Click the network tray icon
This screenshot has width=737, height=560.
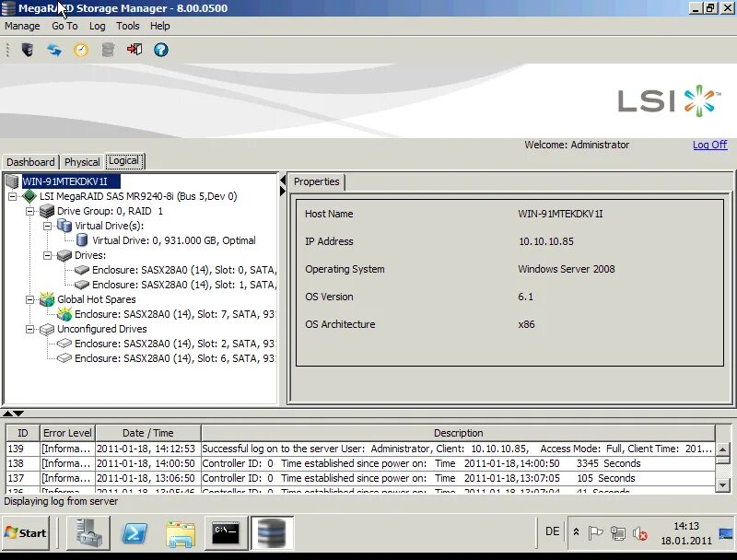(x=617, y=533)
